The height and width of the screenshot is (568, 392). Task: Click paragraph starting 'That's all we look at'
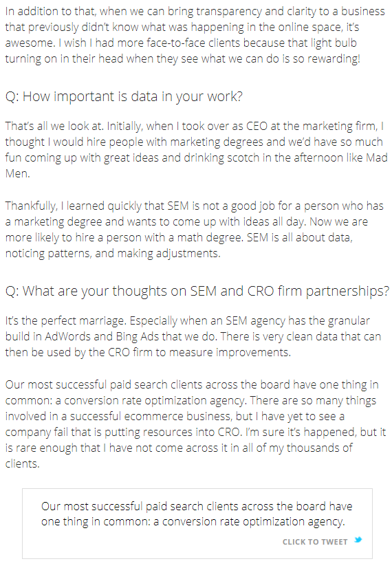click(x=196, y=150)
